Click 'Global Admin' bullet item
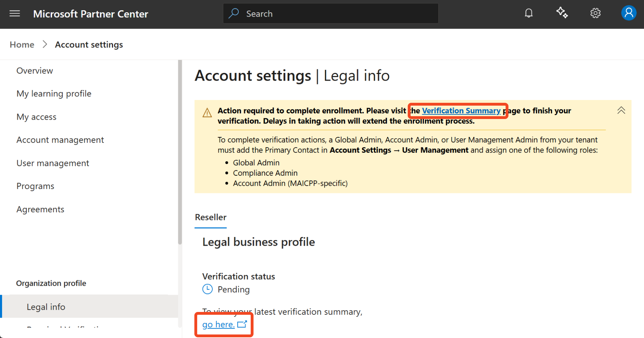 256,163
